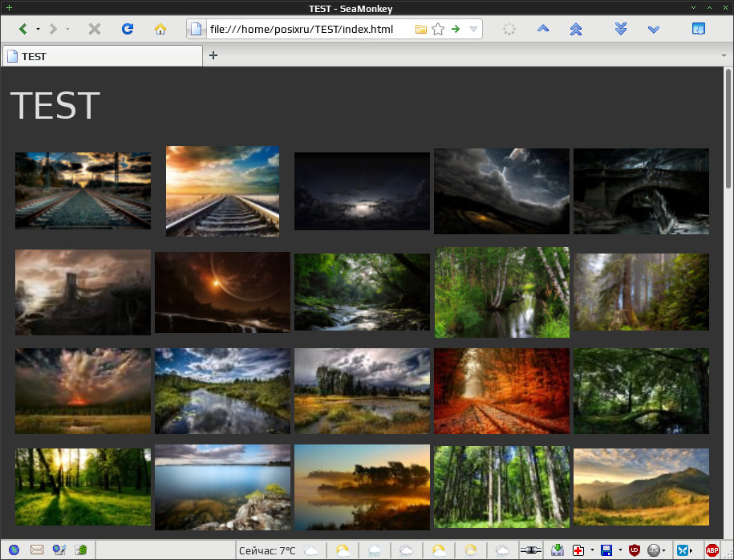The image size is (734, 560).
Task: Open the Adblock Plus ABP icon
Action: point(712,550)
